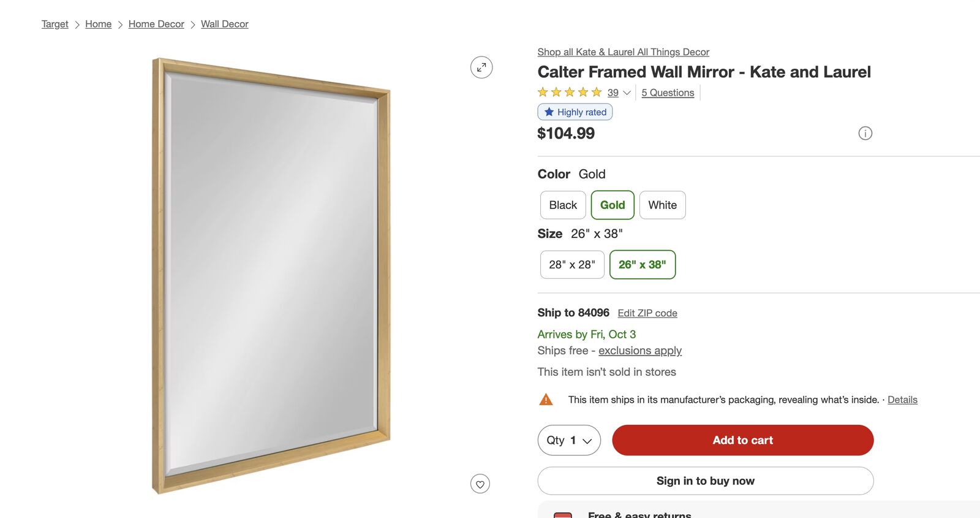Select the Black color option
The height and width of the screenshot is (518, 980).
click(x=563, y=205)
